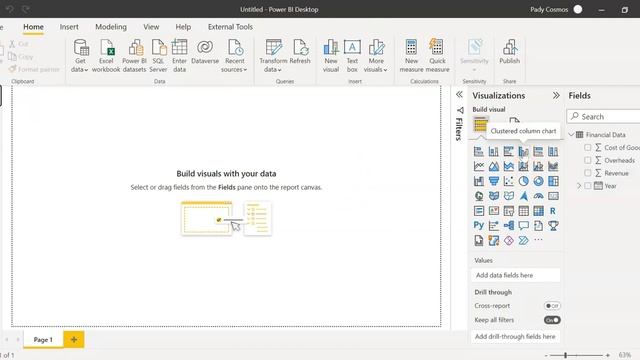Open the Help ribbon tab
This screenshot has width=640, height=360.
tap(183, 27)
